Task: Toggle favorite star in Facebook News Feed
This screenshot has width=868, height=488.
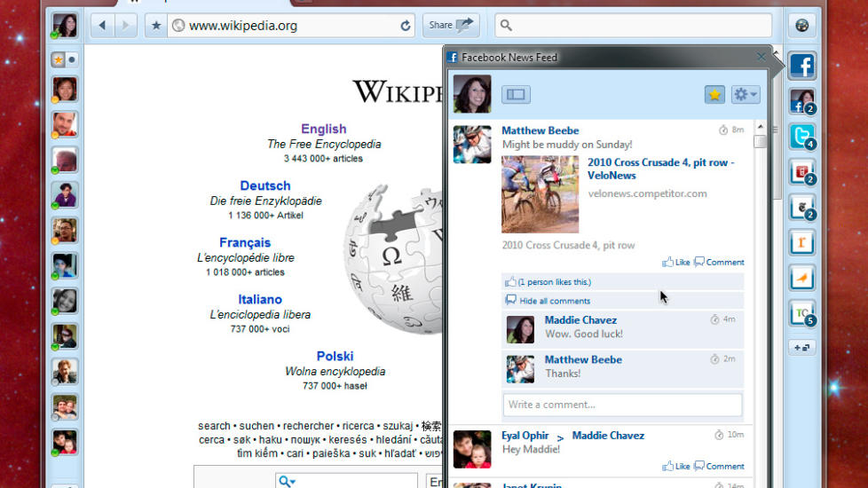Action: pos(714,95)
